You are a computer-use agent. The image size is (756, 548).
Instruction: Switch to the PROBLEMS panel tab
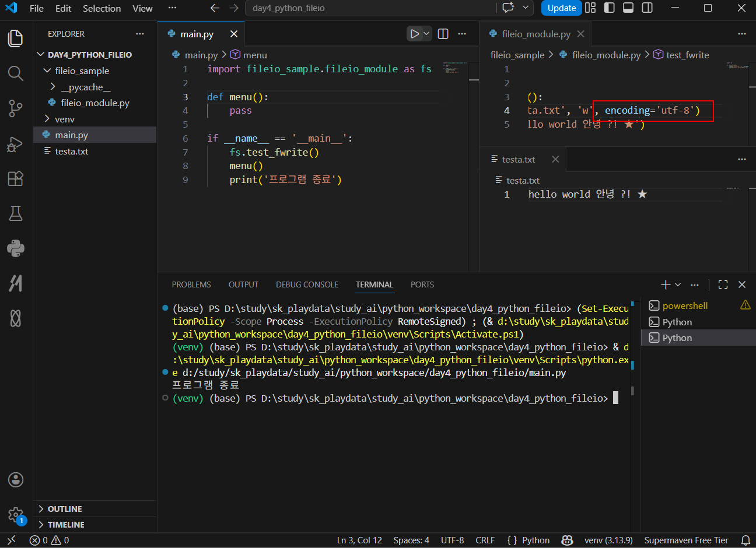pyautogui.click(x=191, y=284)
